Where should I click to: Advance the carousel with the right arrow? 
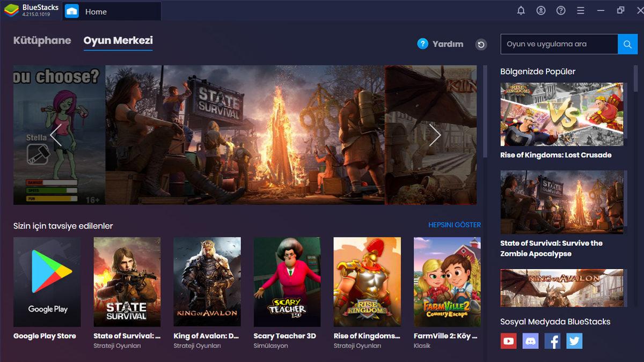pos(436,135)
